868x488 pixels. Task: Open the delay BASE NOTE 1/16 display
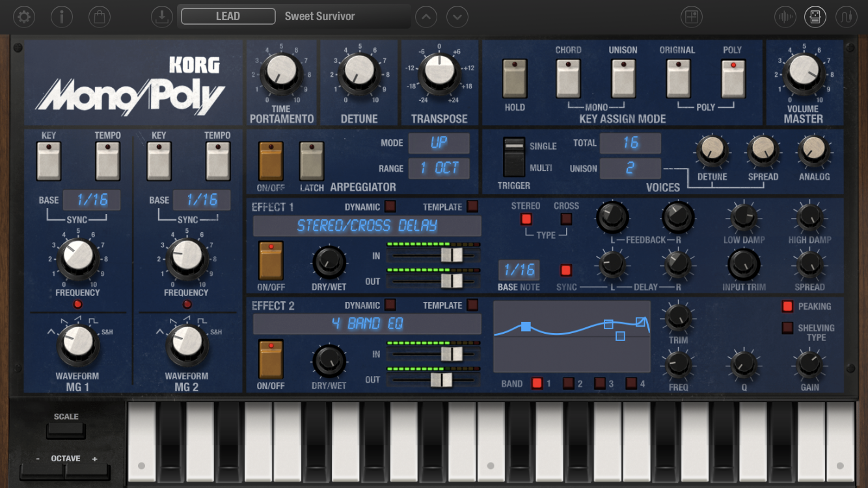point(519,270)
